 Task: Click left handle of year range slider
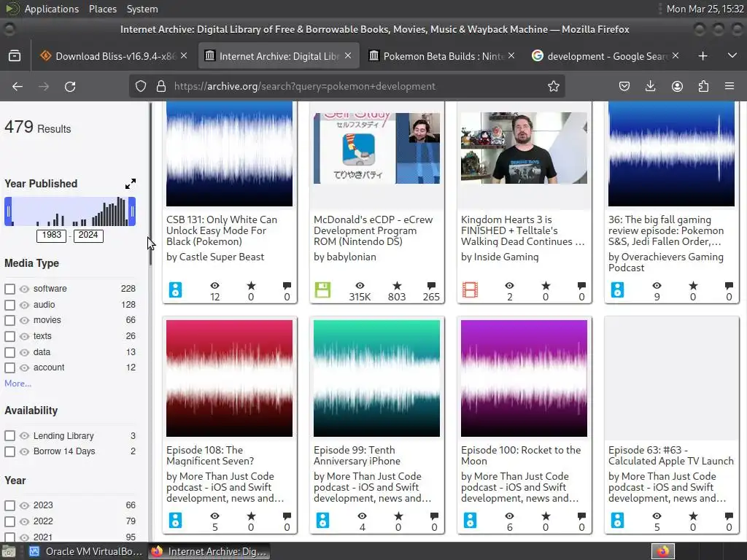tap(8, 211)
